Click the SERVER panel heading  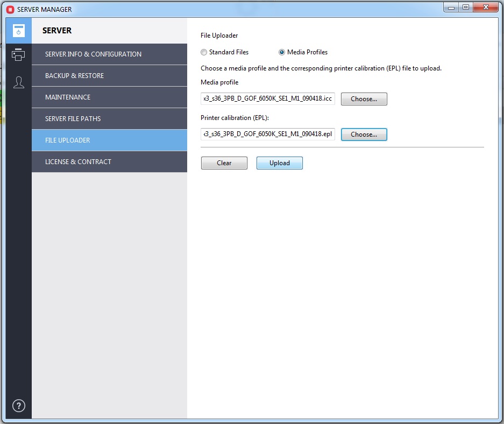(x=57, y=31)
